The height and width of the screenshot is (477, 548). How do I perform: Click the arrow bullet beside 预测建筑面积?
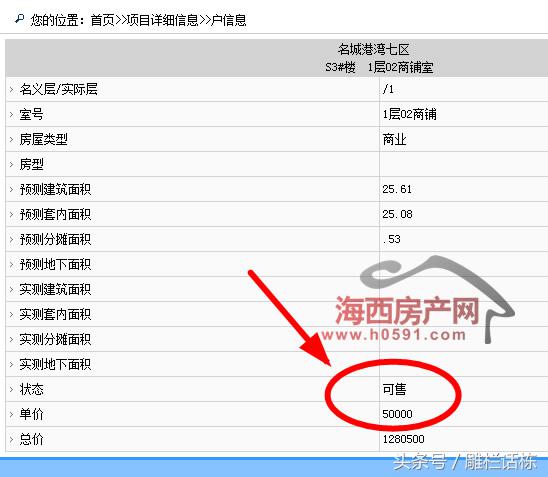coord(12,189)
